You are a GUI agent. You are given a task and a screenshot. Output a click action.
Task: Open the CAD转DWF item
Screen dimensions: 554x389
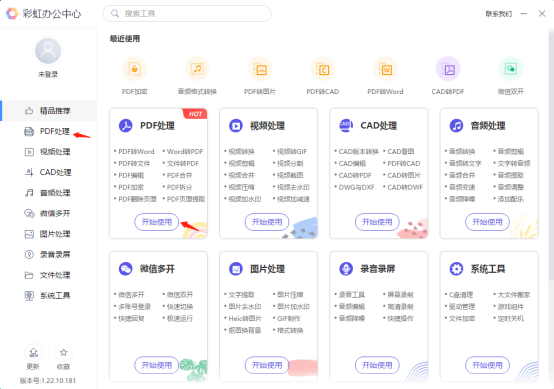click(x=405, y=187)
